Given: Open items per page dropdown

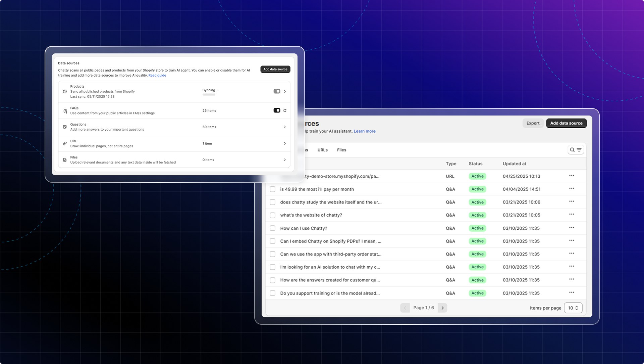Looking at the screenshot, I should [x=573, y=308].
